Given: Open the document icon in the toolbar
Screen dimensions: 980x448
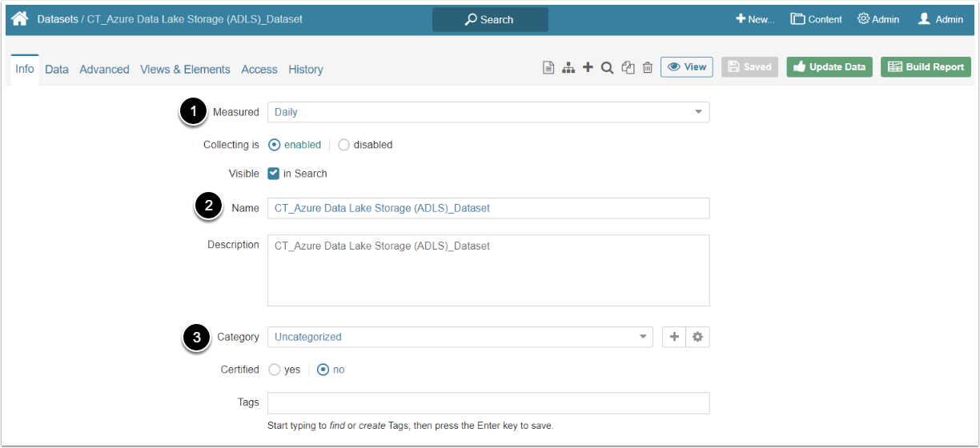Looking at the screenshot, I should 548,68.
